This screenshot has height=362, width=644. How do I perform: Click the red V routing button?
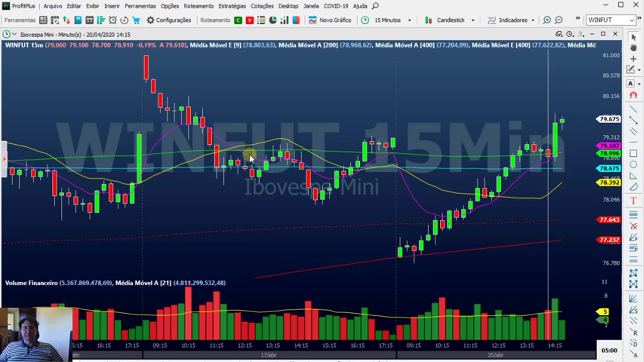click(x=250, y=20)
